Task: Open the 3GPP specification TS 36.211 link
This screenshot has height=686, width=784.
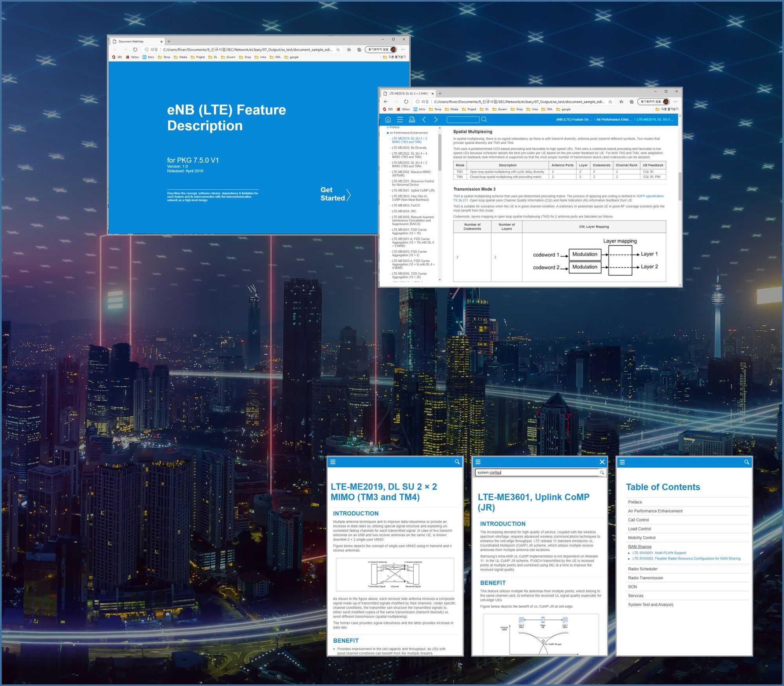Action: click(650, 196)
